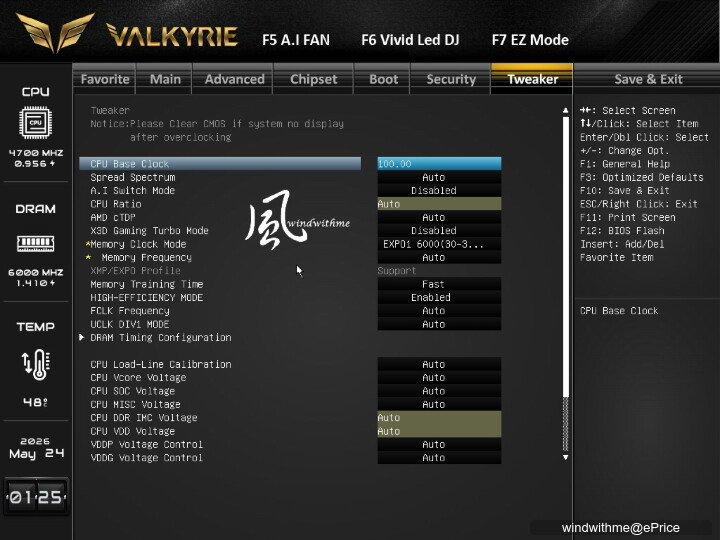This screenshot has height=540, width=720.
Task: Switch to F7 EZ Mode
Action: [530, 40]
